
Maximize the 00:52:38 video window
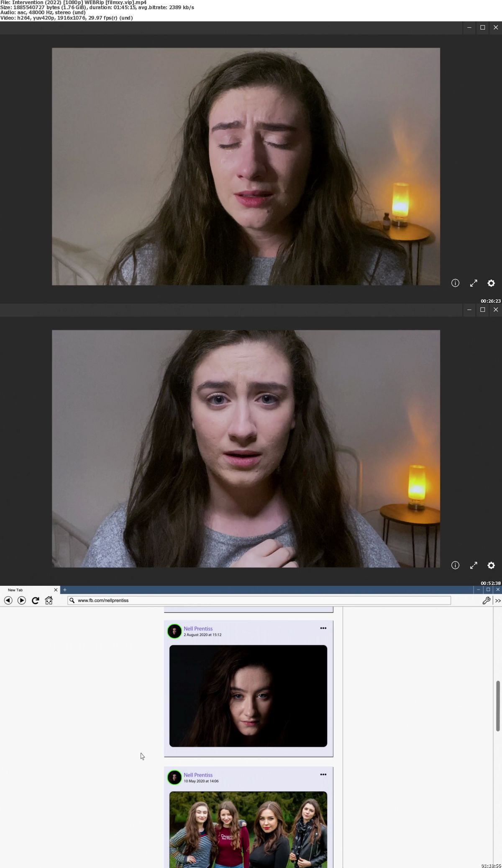pyautogui.click(x=483, y=310)
